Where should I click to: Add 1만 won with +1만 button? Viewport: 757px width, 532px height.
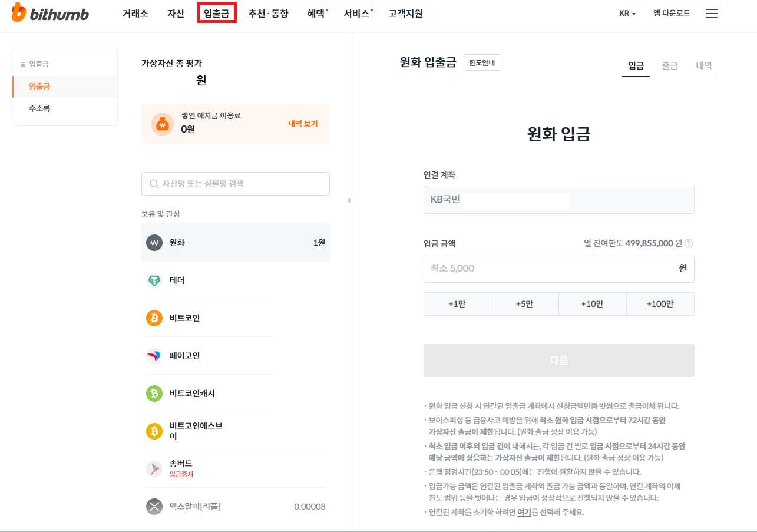pyautogui.click(x=457, y=304)
